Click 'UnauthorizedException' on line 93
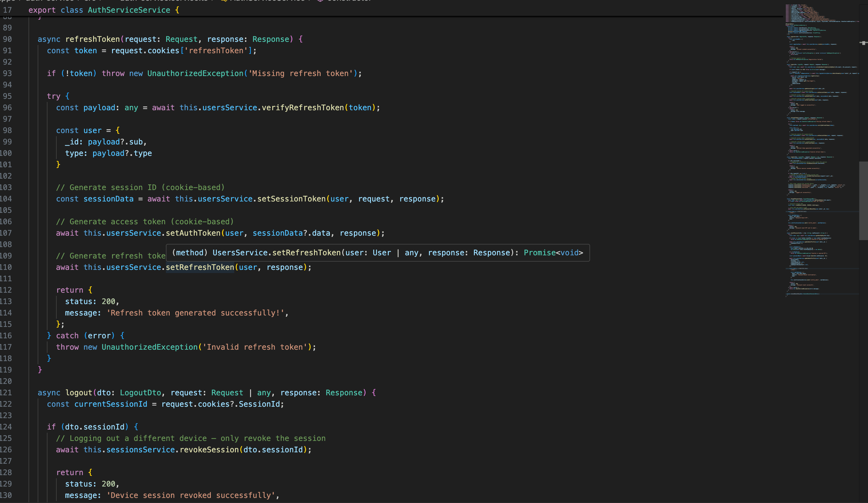Screen dimensions: 868x503 pyautogui.click(x=195, y=73)
